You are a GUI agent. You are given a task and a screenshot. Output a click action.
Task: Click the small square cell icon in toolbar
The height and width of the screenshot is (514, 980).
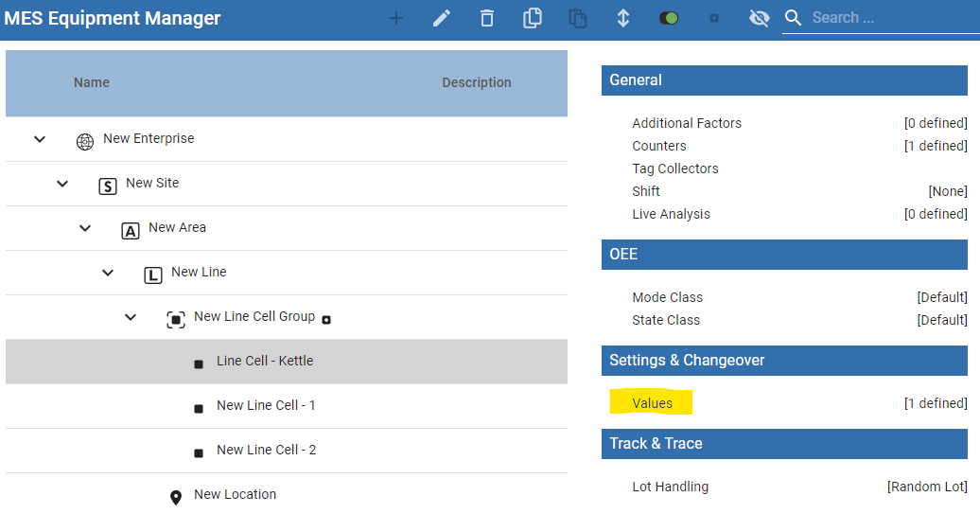[714, 18]
